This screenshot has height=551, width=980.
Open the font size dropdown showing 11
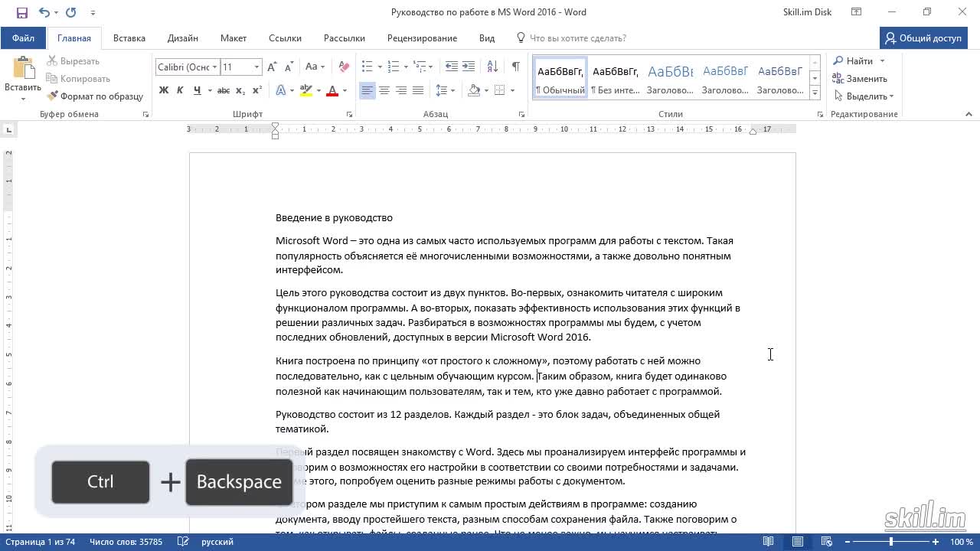coord(257,67)
